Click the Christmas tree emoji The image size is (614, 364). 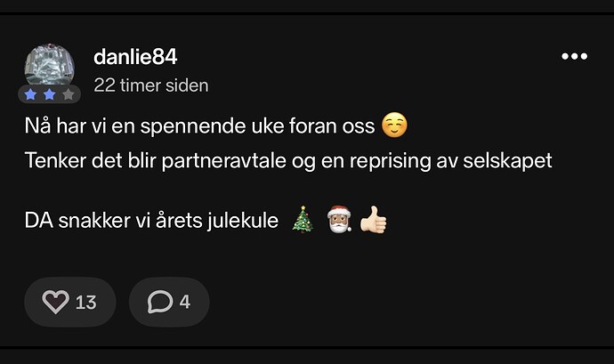303,220
